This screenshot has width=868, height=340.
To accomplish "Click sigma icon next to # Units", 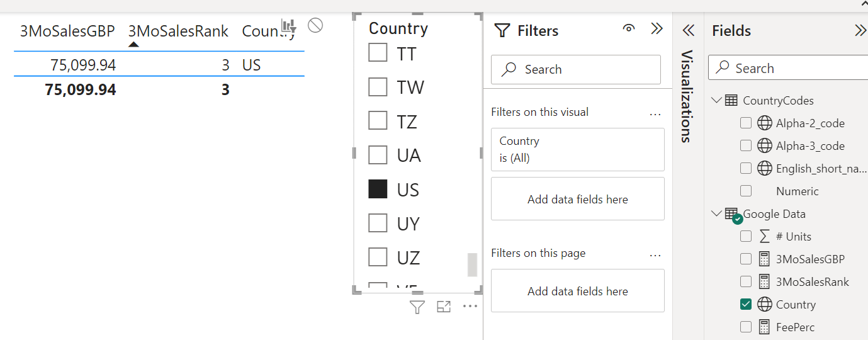I will click(x=764, y=236).
